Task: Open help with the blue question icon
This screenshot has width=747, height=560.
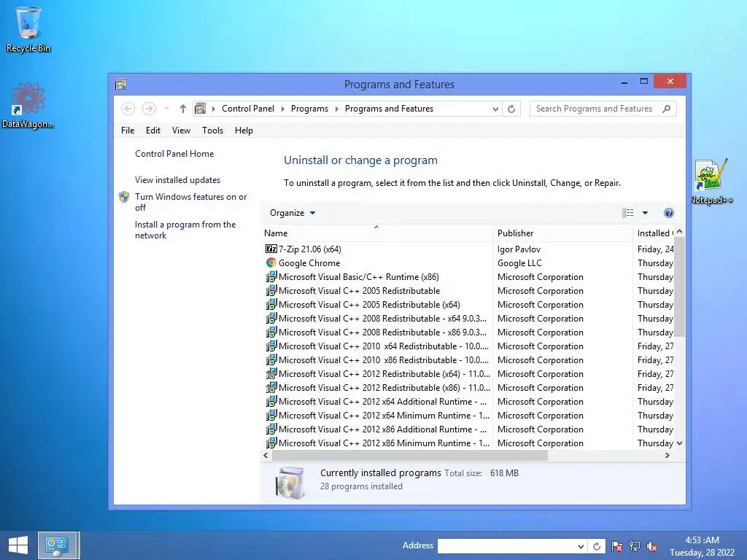Action: point(669,213)
